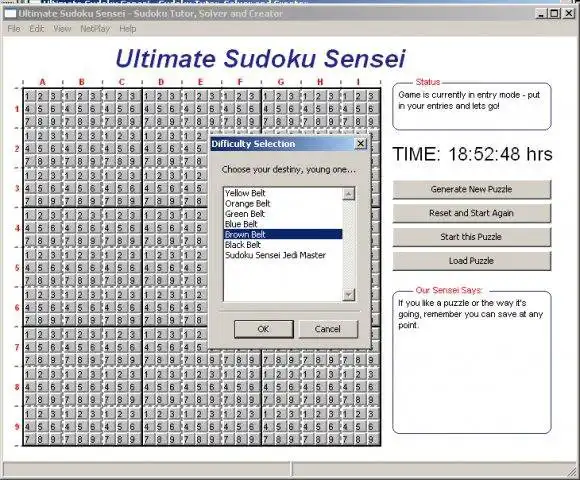
Task: Click column header A
Action: (43, 82)
